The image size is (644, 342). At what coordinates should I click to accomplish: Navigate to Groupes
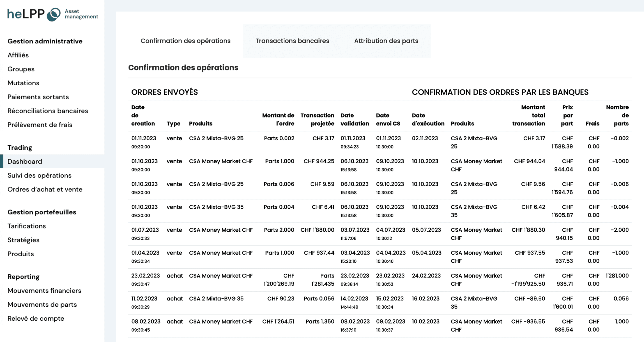point(21,69)
